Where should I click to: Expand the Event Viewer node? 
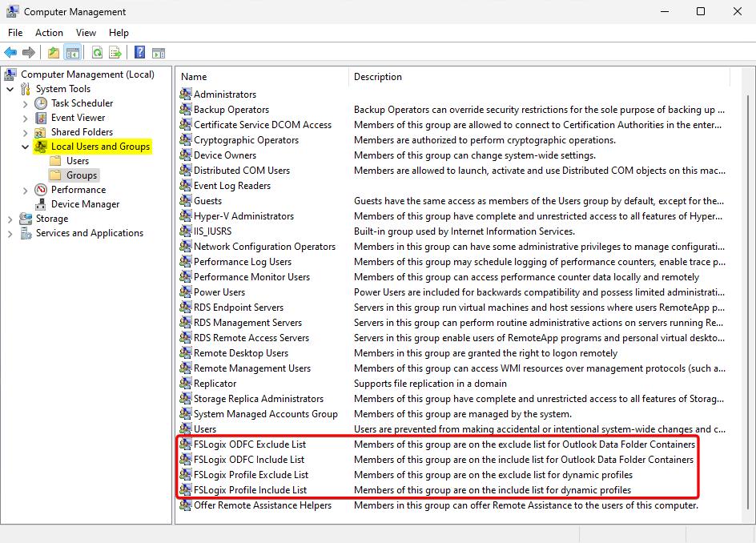(25, 119)
